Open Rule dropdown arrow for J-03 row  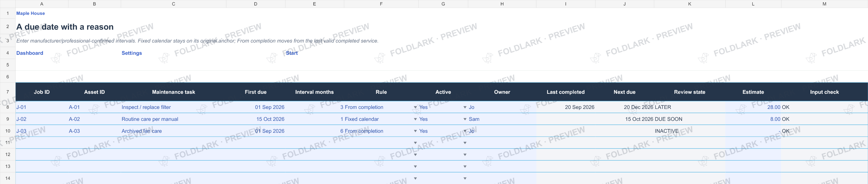(x=415, y=131)
